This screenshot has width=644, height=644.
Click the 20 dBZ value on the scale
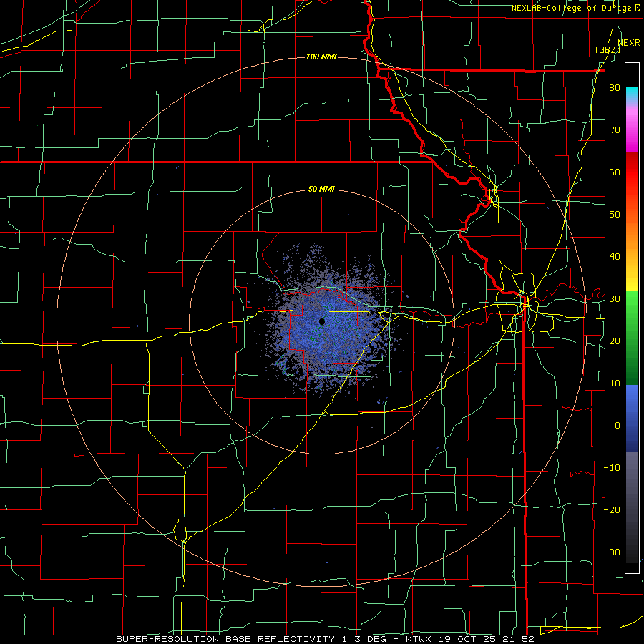click(x=615, y=341)
